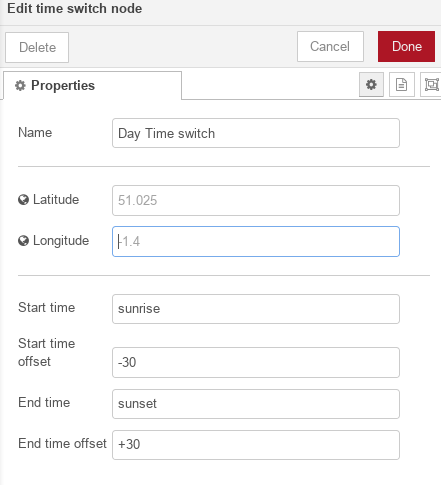
Task: Edit the End time offset field
Action: [256, 445]
